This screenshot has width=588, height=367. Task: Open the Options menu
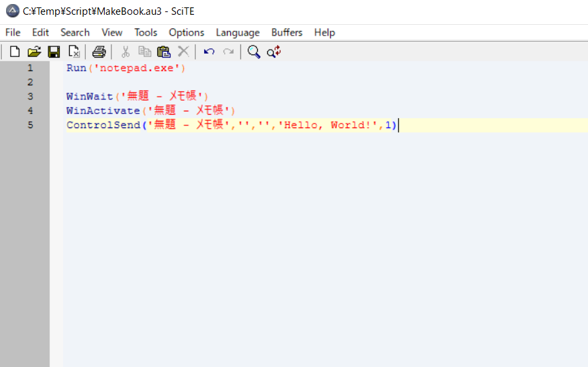tap(187, 32)
